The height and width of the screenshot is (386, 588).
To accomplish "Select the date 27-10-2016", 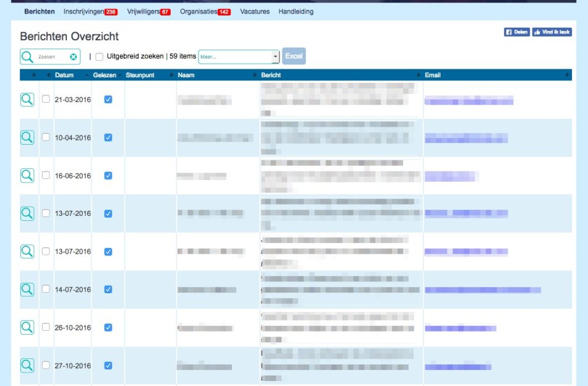I will 73,366.
